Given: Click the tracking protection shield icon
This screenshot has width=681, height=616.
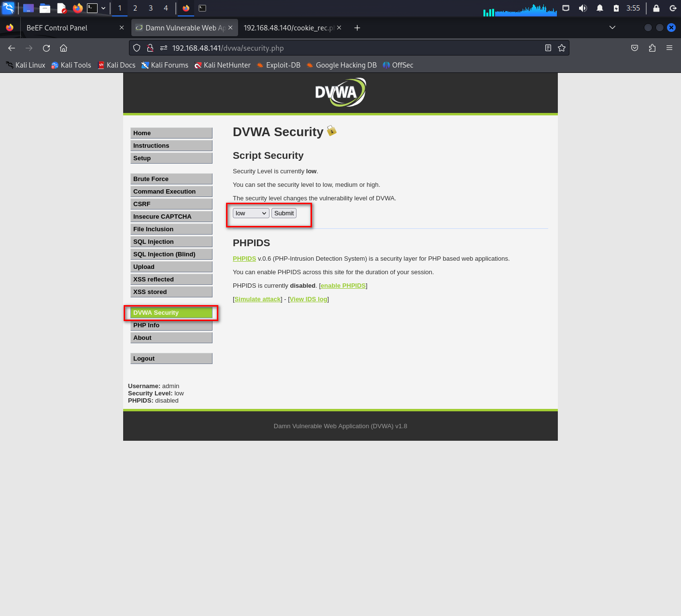Looking at the screenshot, I should pos(137,48).
